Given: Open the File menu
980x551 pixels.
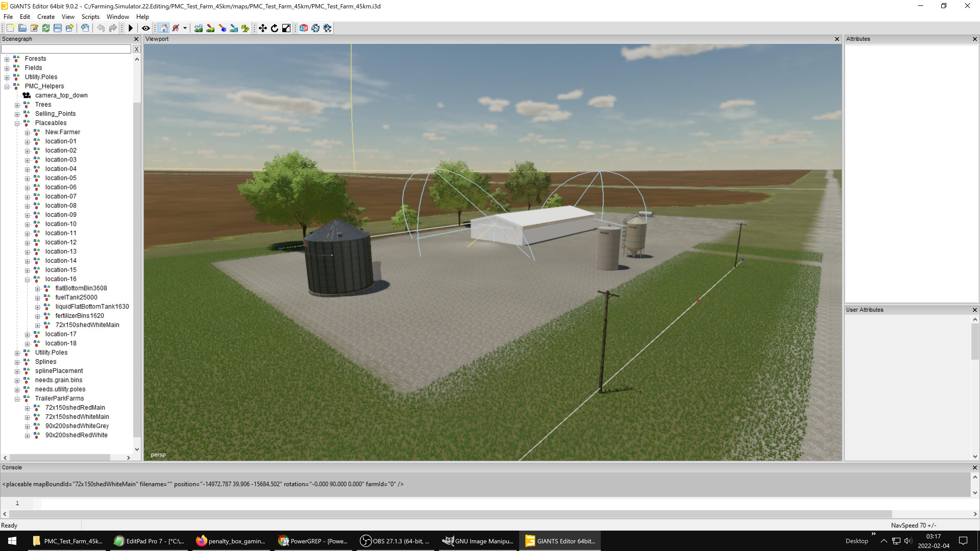Looking at the screenshot, I should pos(8,17).
